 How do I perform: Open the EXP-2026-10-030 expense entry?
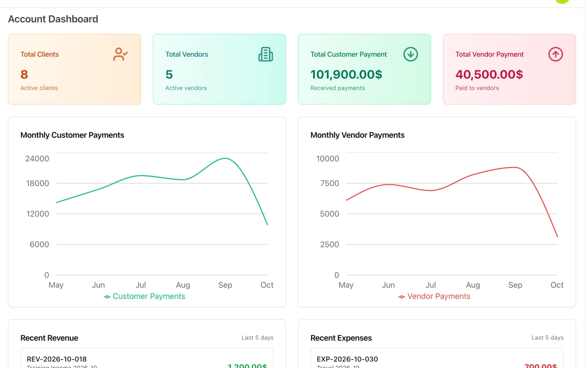coord(437,359)
